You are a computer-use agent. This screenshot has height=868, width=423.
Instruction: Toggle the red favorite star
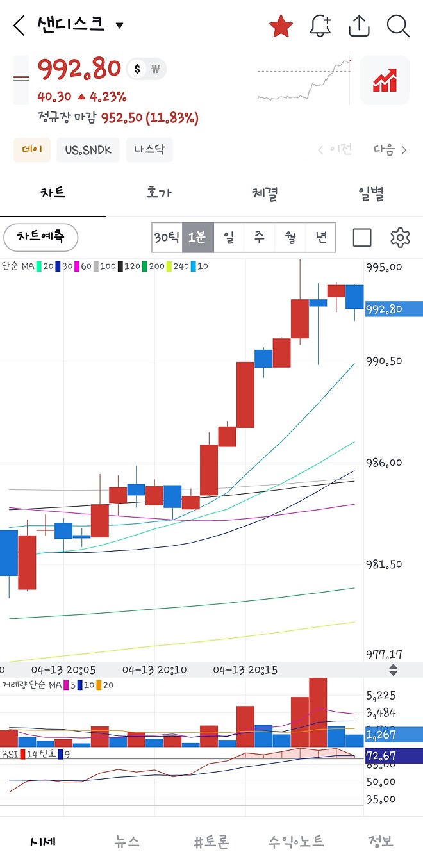click(x=281, y=26)
